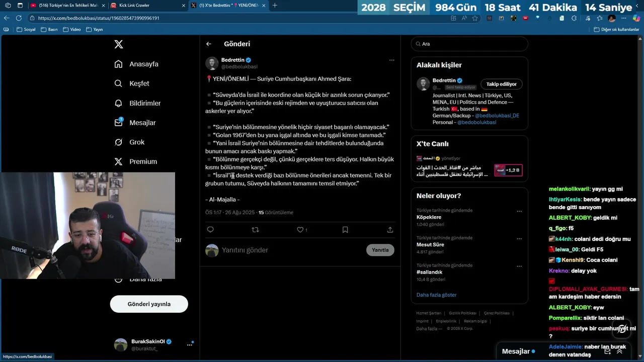Click the repost icon under the post
The image size is (644, 362).
point(255,230)
